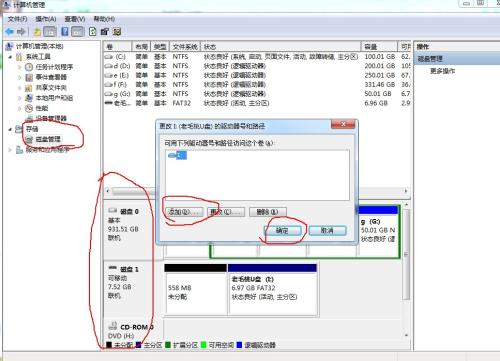
Task: Click the 性能 icon in the tree
Action: coord(29,108)
